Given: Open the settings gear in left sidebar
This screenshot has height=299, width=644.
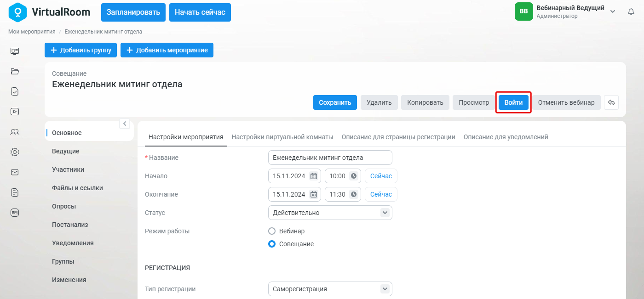Looking at the screenshot, I should pyautogui.click(x=15, y=152).
